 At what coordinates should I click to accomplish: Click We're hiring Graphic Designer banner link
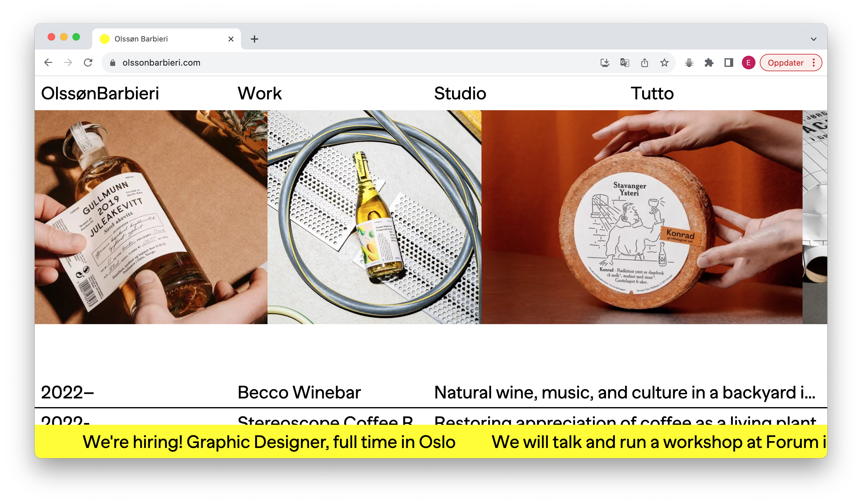269,442
